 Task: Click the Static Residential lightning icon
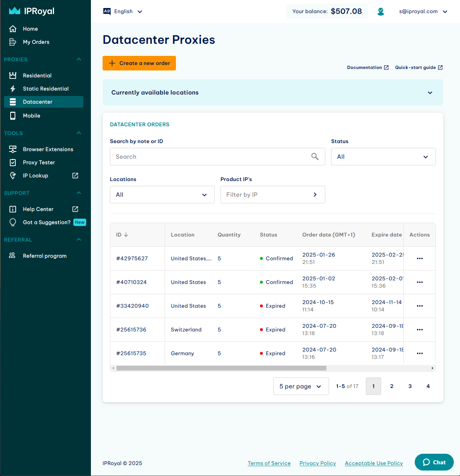(13, 89)
